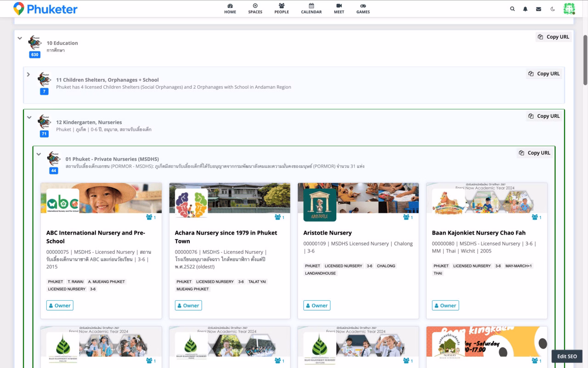Click the 44 count badge
The image size is (588, 368).
coord(54,171)
